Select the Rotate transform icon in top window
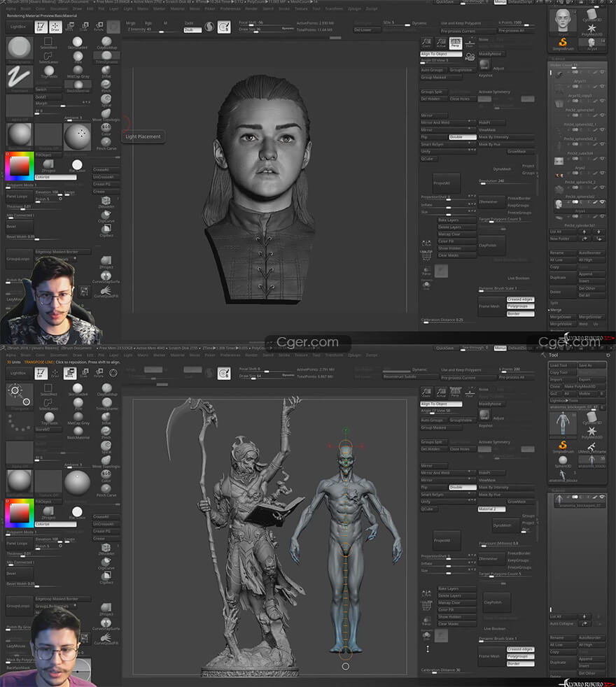The height and width of the screenshot is (687, 616). pos(99,27)
